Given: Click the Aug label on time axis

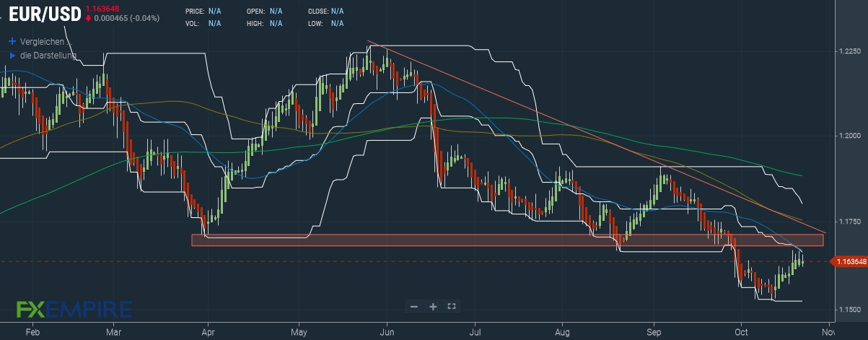Looking at the screenshot, I should click(564, 333).
